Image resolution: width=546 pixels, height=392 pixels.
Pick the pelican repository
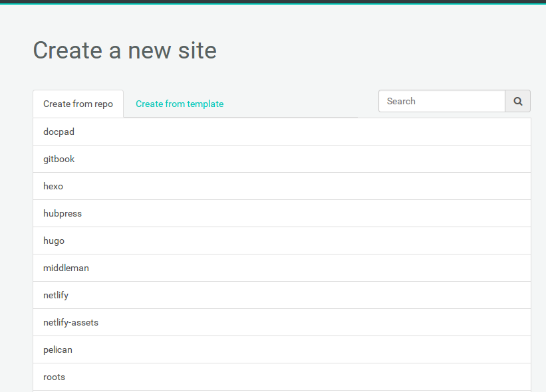click(x=282, y=349)
